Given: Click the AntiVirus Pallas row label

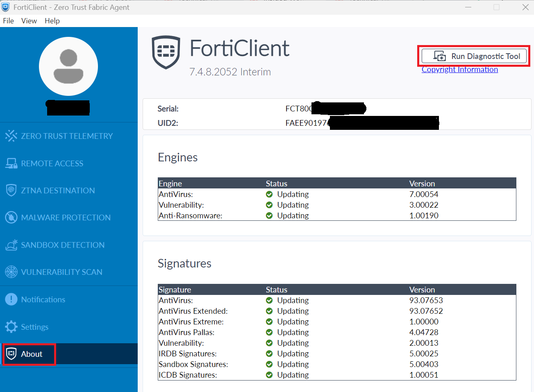Looking at the screenshot, I should click(186, 332).
